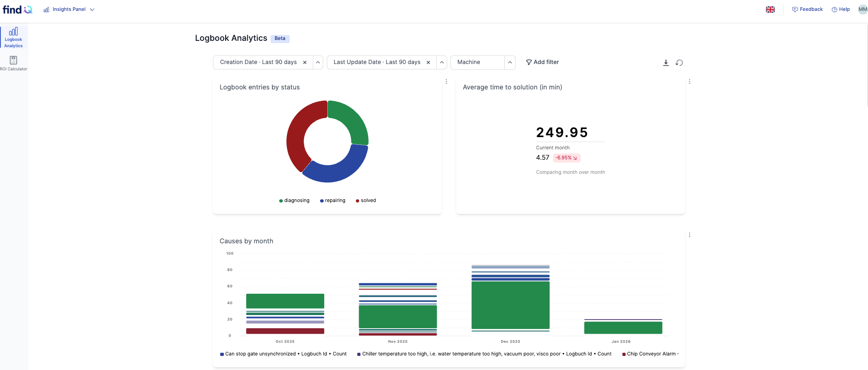Image resolution: width=868 pixels, height=370 pixels.
Task: Toggle the solved legend entry
Action: pos(366,201)
